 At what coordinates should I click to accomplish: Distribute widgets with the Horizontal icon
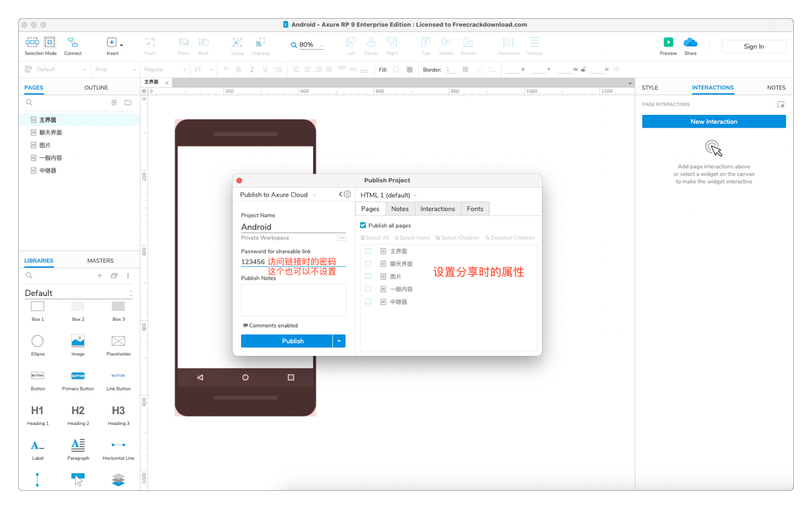[x=508, y=42]
